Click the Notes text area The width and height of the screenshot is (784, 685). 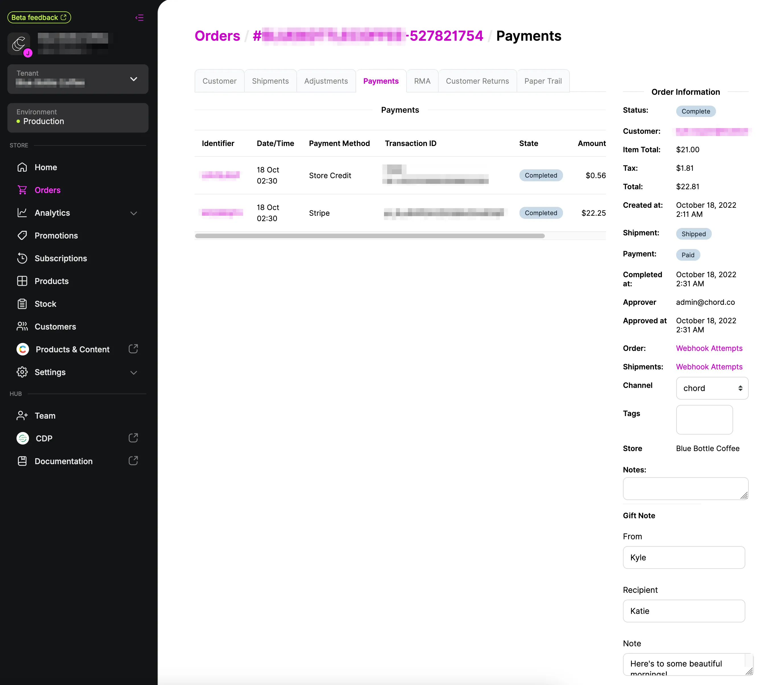(x=685, y=489)
